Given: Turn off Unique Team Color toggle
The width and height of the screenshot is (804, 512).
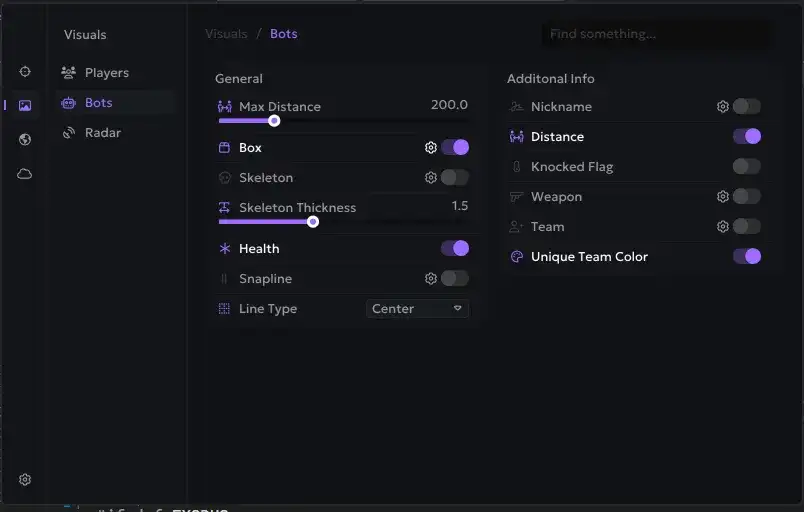Looking at the screenshot, I should (746, 257).
